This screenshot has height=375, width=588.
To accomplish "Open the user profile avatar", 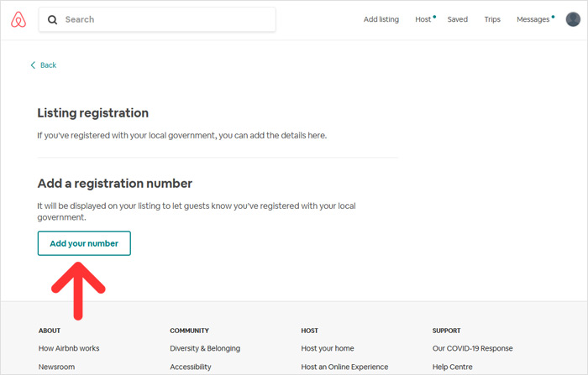I will click(x=573, y=19).
